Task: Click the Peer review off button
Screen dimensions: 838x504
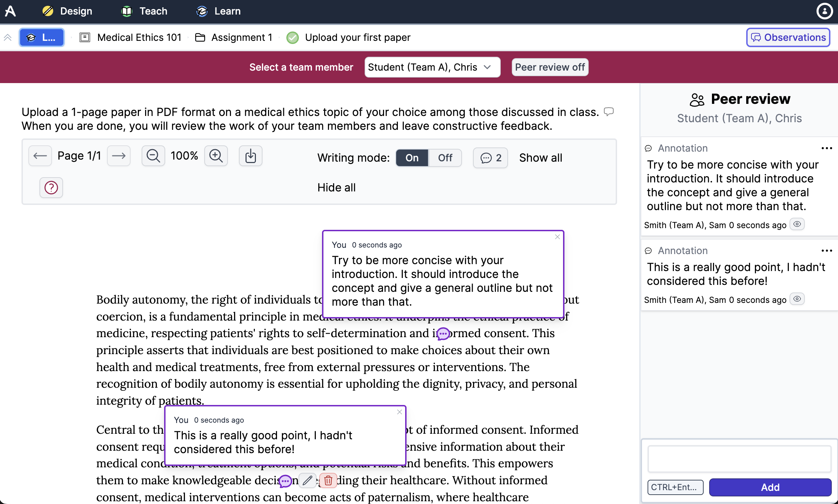Action: tap(550, 67)
